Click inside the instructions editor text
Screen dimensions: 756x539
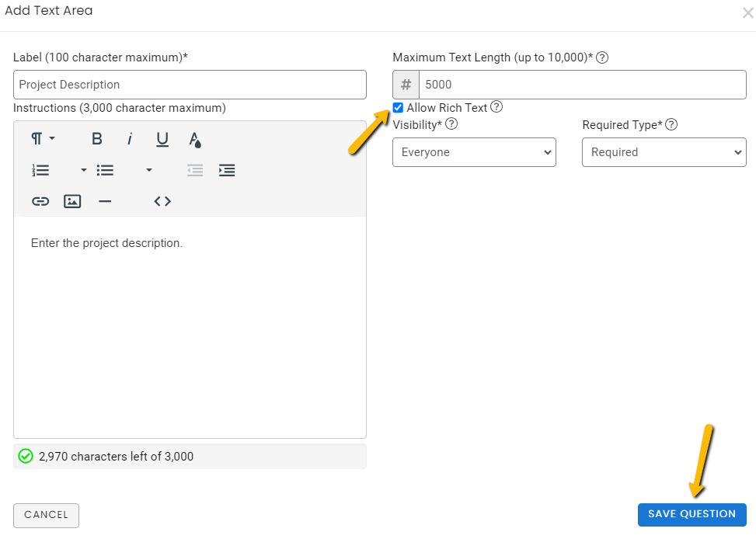coord(106,243)
